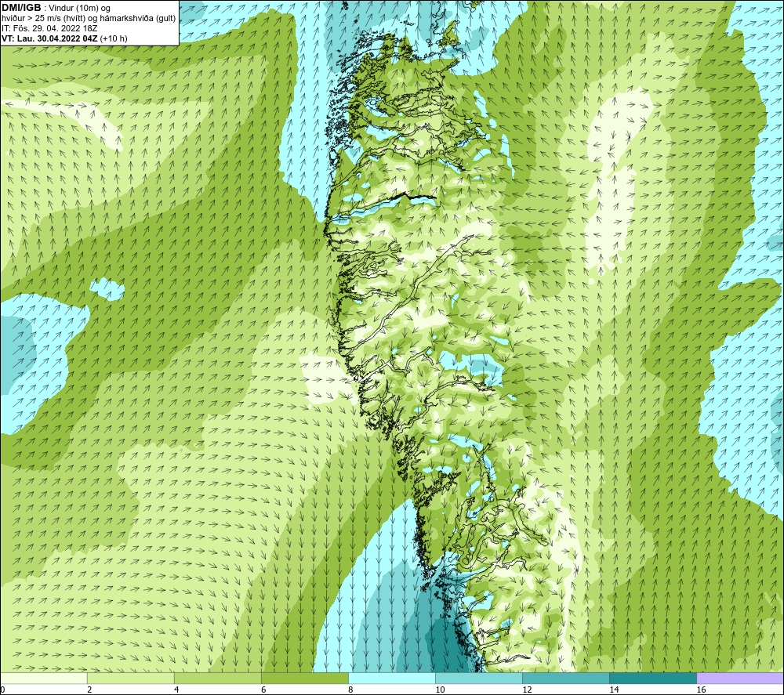Click the 10–12 m/s cyan legend swatch

click(x=479, y=678)
